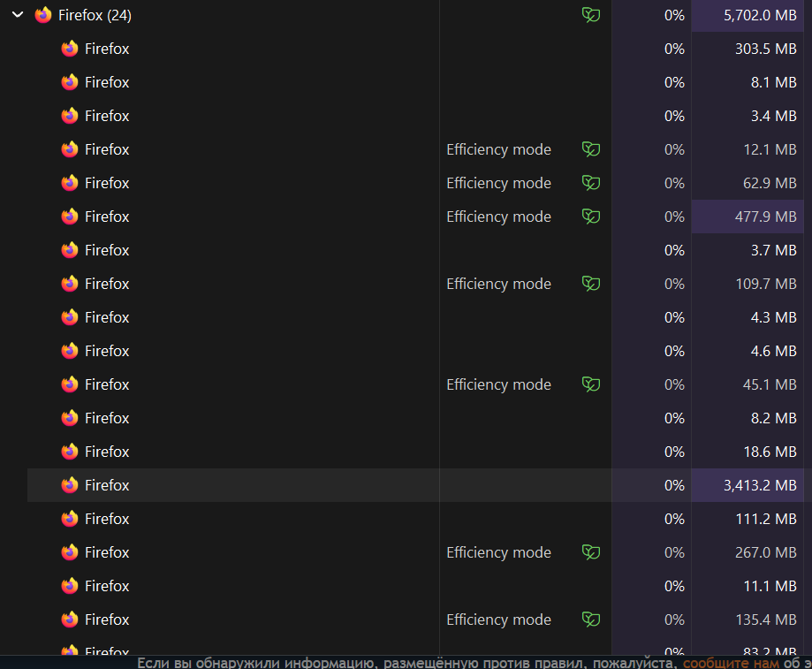Select the 'Firefox' name in the 3,413.2 MB row
This screenshot has width=812, height=669.
[x=107, y=485]
